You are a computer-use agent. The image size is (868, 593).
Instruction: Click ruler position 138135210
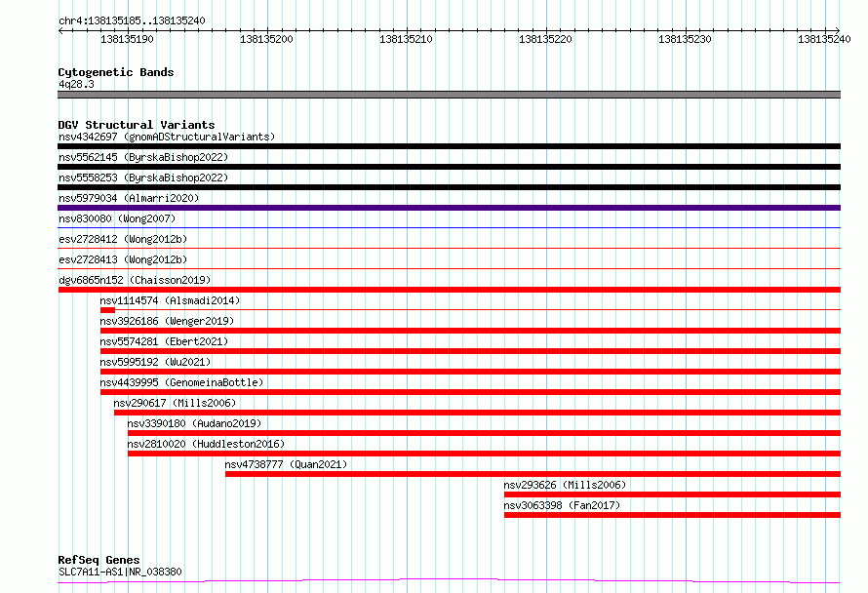(x=407, y=39)
